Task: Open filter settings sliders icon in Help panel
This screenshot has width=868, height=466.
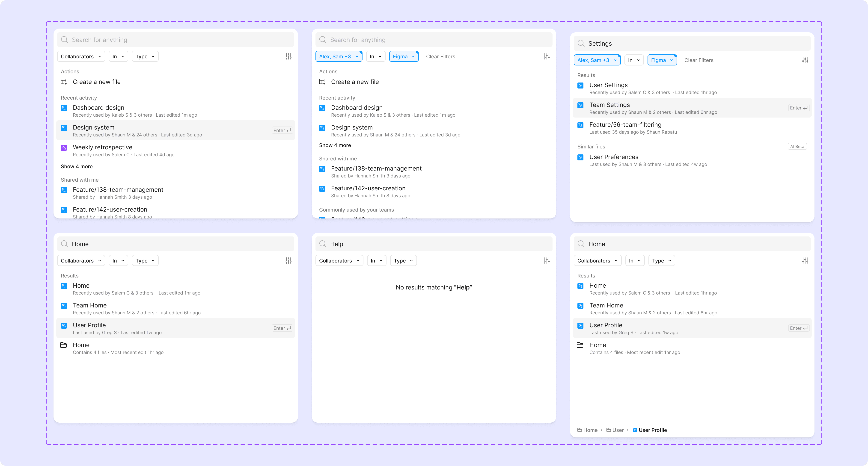Action: tap(547, 261)
